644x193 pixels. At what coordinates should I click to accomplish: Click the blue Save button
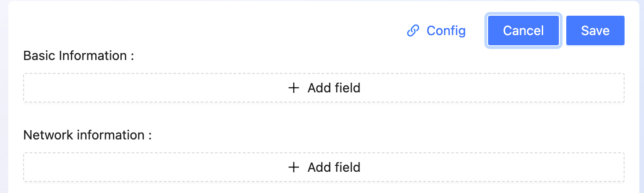595,30
